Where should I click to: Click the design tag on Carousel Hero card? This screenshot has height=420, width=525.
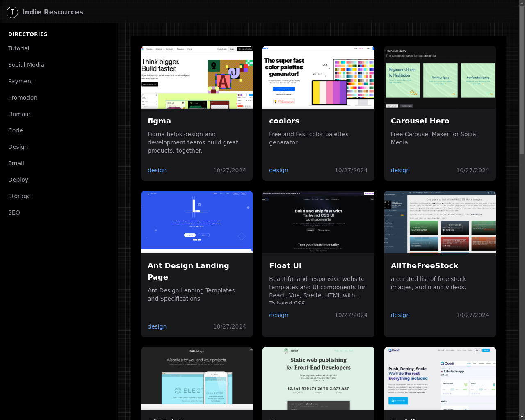pyautogui.click(x=400, y=170)
